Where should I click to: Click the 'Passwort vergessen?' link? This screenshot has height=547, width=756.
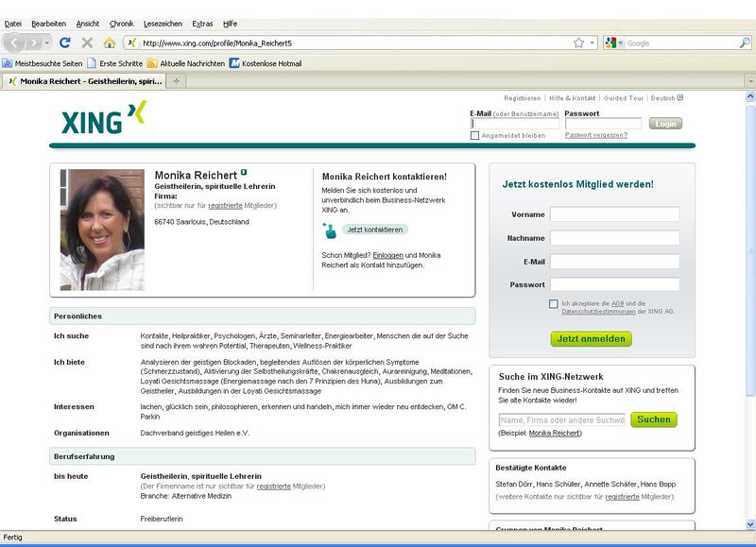(595, 135)
